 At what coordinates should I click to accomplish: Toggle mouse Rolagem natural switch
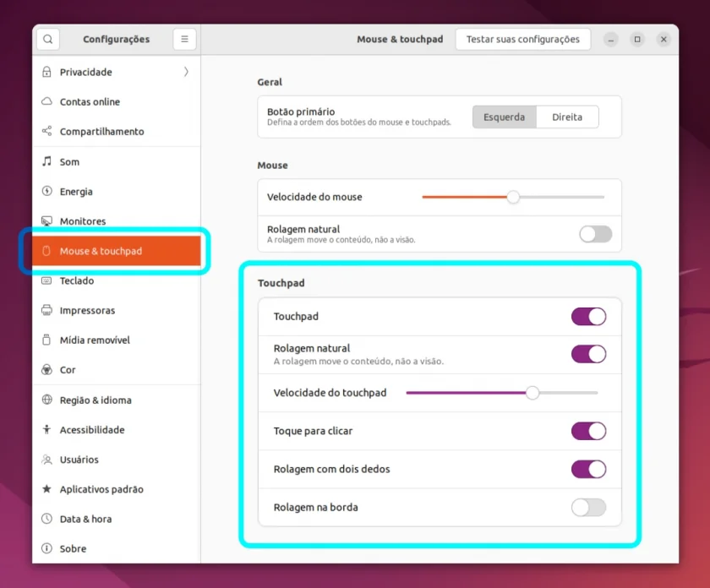(x=595, y=234)
